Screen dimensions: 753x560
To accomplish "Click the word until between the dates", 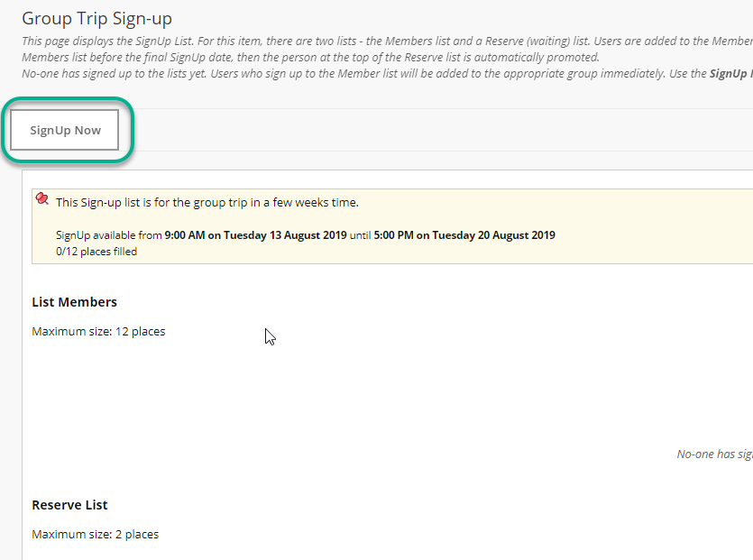I will [x=360, y=235].
